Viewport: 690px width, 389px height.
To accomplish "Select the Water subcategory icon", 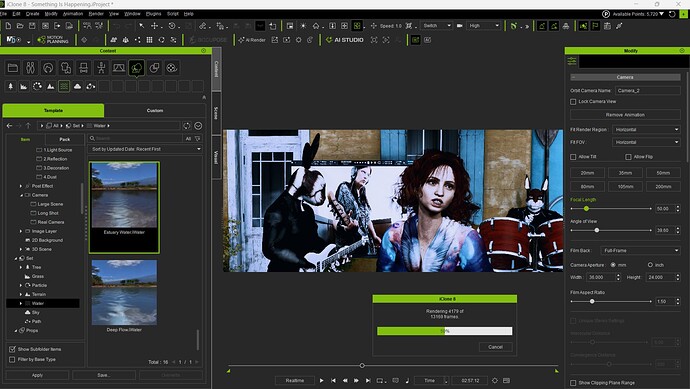I will coord(64,86).
